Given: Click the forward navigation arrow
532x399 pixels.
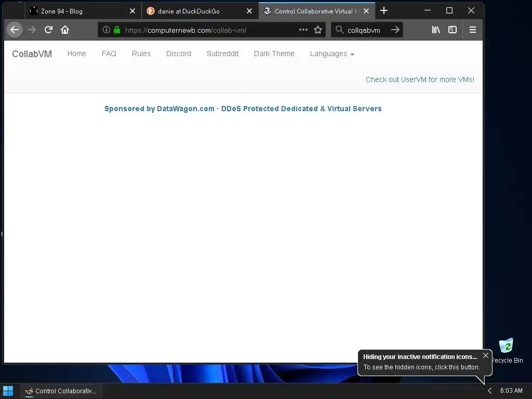Looking at the screenshot, I should [x=32, y=30].
